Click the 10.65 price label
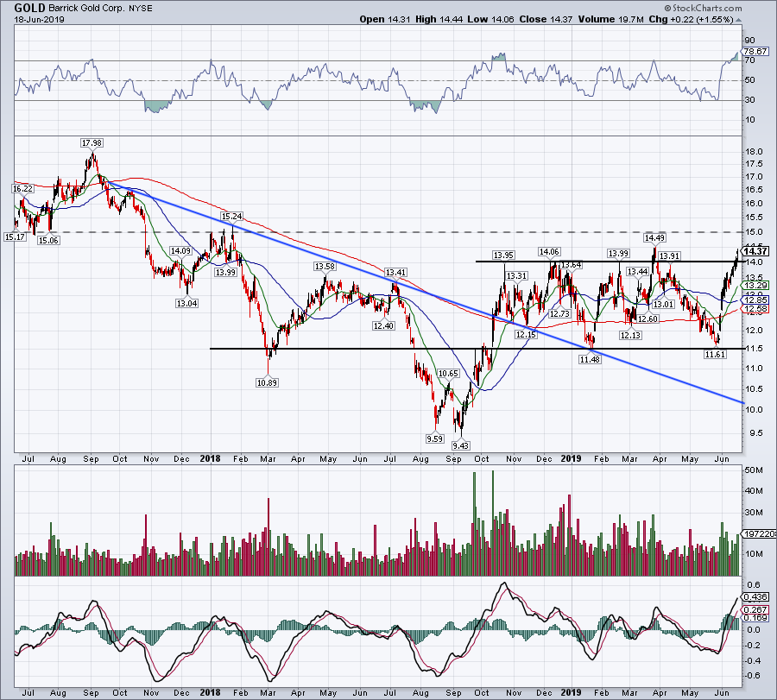777x700 pixels. [448, 374]
